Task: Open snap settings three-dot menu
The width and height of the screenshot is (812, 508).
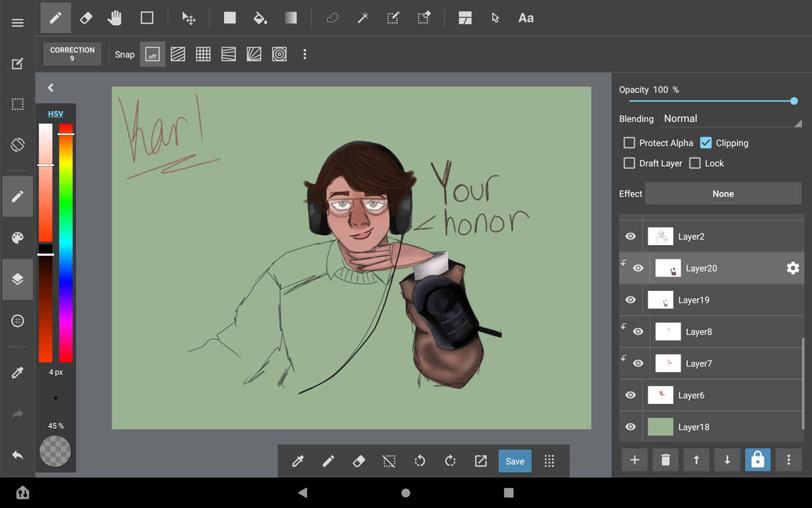Action: [x=304, y=55]
